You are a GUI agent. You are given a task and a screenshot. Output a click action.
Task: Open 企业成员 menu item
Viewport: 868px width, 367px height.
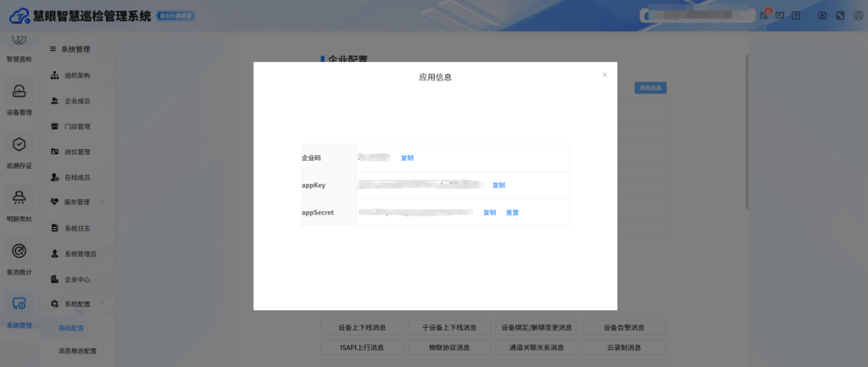pyautogui.click(x=76, y=101)
